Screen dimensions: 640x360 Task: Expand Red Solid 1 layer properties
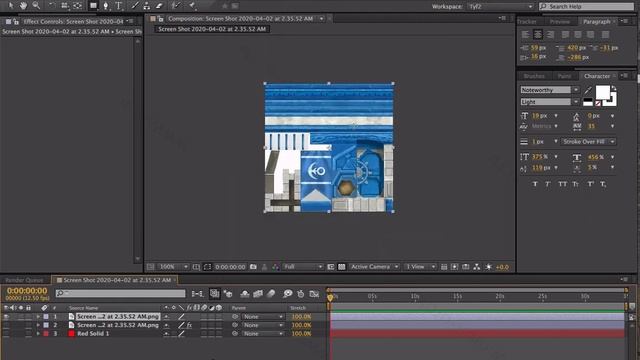[x=38, y=333]
